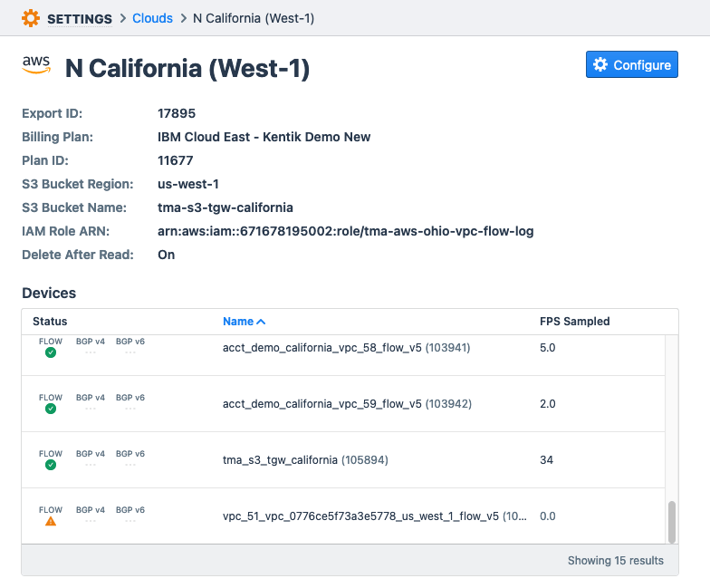The width and height of the screenshot is (710, 588).
Task: Click BGP v6 status in tma_s3_tgw_california row
Action: tap(130, 458)
